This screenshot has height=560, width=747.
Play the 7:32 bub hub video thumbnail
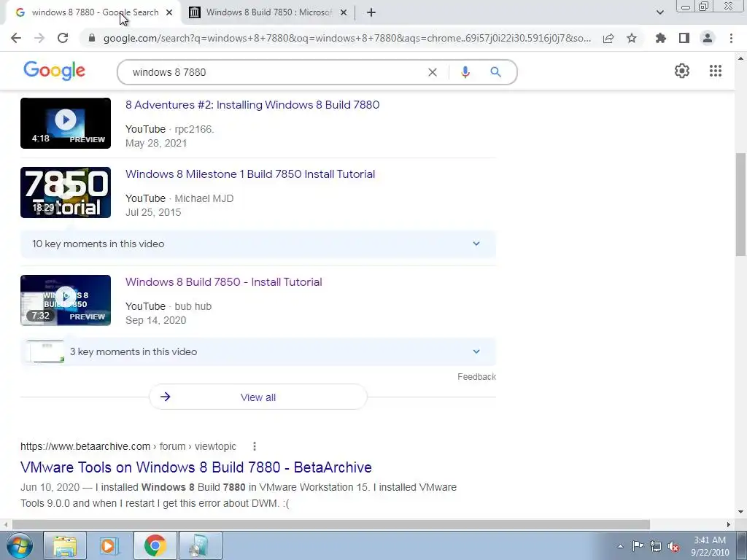click(x=66, y=300)
